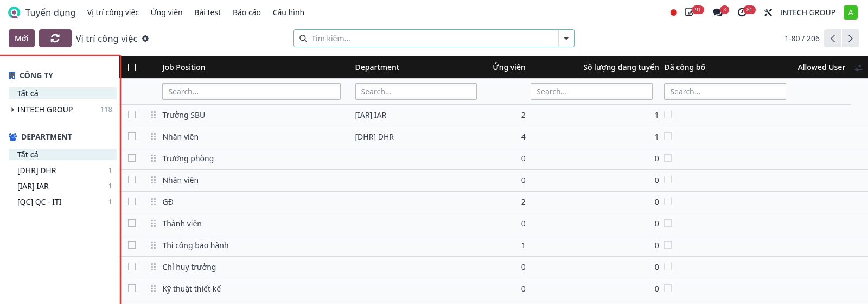
Task: Tick the checkbox for Chỉ huy trưởng
Action: 132,267
